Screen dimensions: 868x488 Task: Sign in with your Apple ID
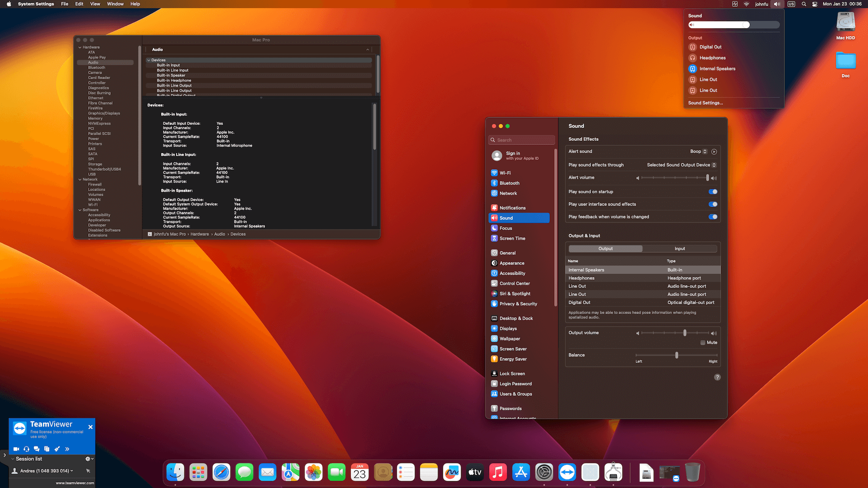(x=522, y=156)
